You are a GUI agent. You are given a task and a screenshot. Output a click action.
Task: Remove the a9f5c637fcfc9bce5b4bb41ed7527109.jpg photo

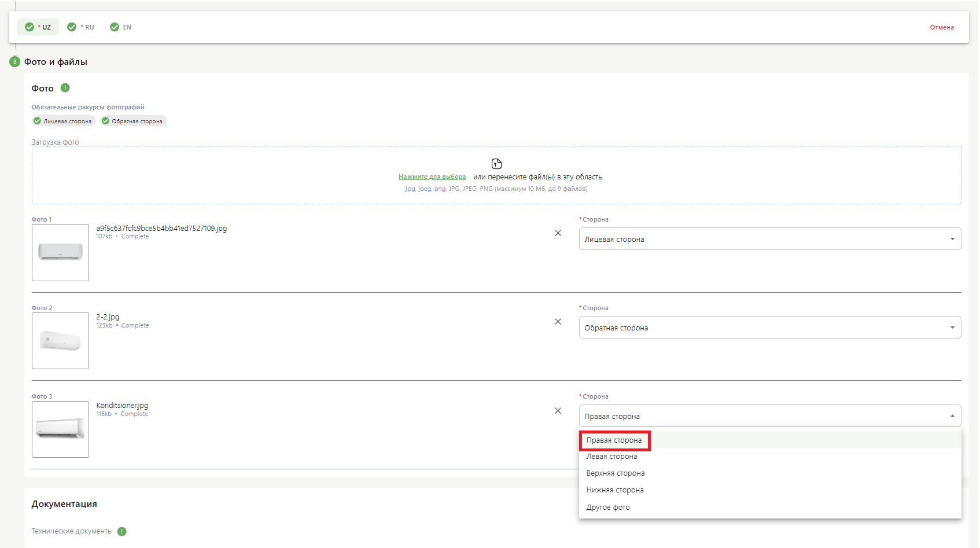tap(558, 233)
